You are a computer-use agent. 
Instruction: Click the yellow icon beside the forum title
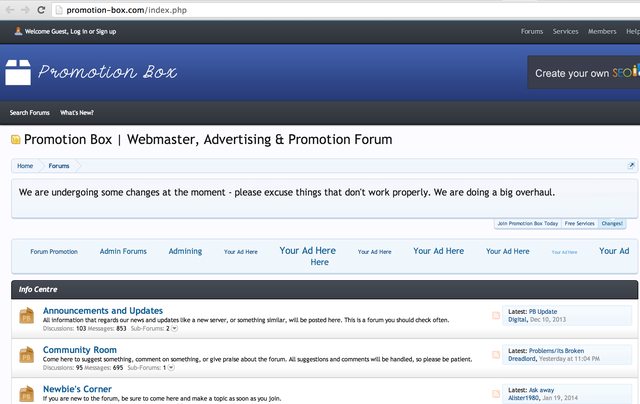(16, 140)
